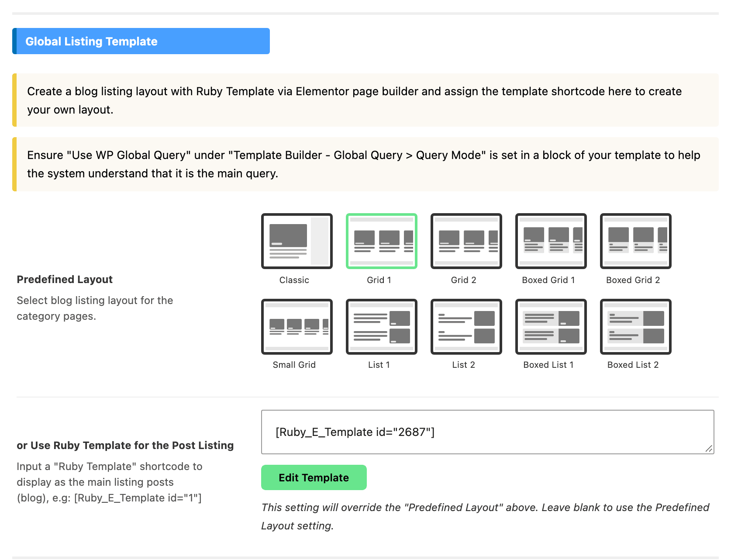Select the Boxed Grid 1 layout icon
Image resolution: width=731 pixels, height=560 pixels.
pos(551,241)
